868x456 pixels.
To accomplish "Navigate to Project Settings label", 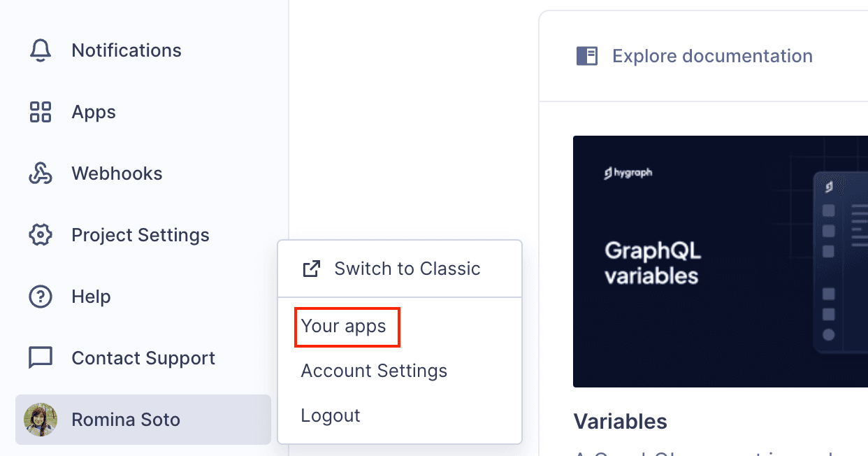I will (140, 235).
